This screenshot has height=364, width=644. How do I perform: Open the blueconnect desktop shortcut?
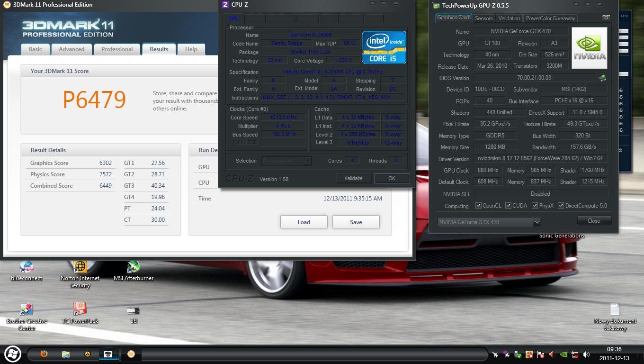pyautogui.click(x=27, y=271)
